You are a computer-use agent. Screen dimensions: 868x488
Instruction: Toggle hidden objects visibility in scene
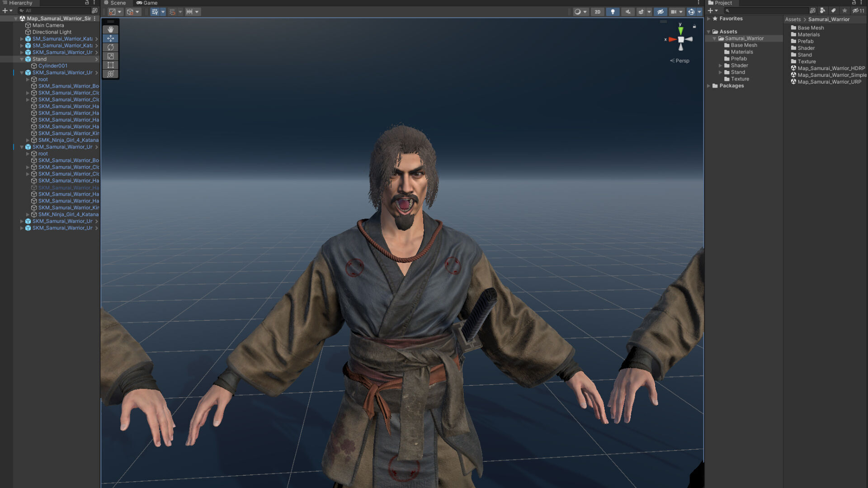pyautogui.click(x=660, y=12)
